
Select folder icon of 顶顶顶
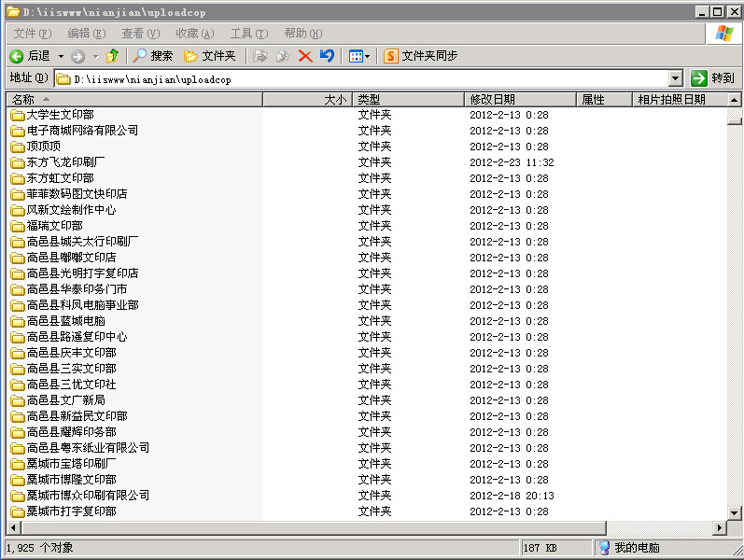[18, 147]
